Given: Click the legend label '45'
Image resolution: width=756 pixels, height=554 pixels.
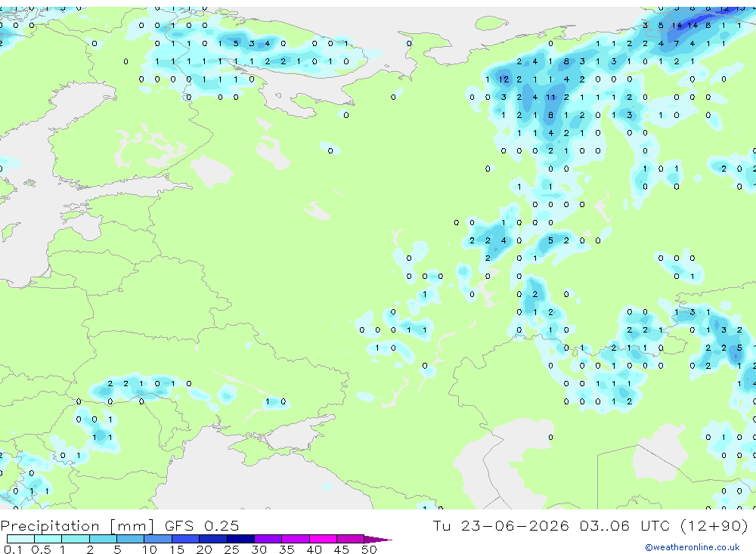Looking at the screenshot, I should [342, 549].
